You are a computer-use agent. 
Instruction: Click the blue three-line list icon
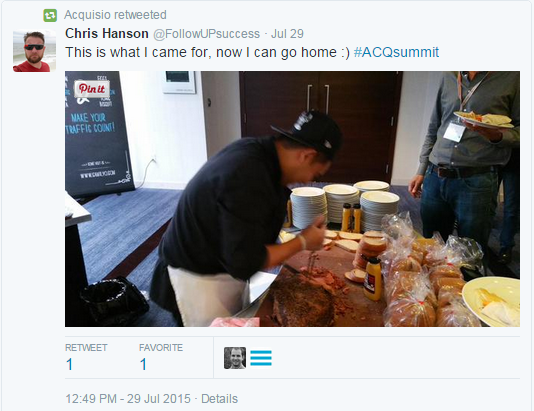coord(261,358)
